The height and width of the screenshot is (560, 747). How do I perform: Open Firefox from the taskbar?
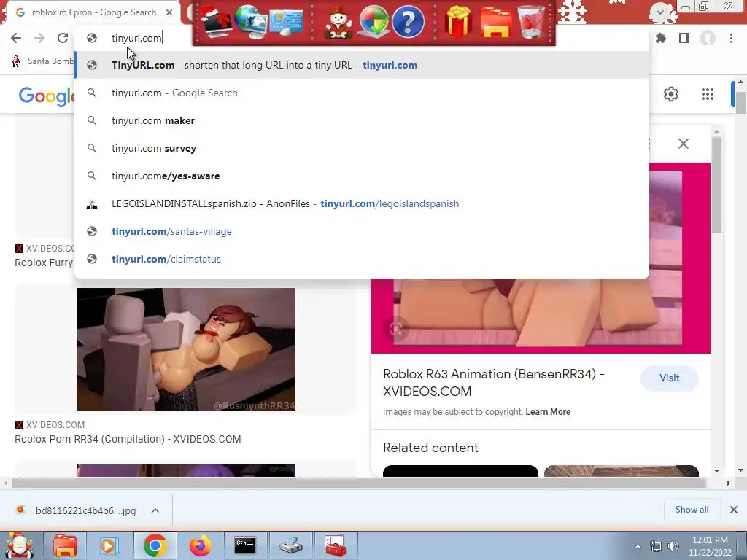point(200,545)
